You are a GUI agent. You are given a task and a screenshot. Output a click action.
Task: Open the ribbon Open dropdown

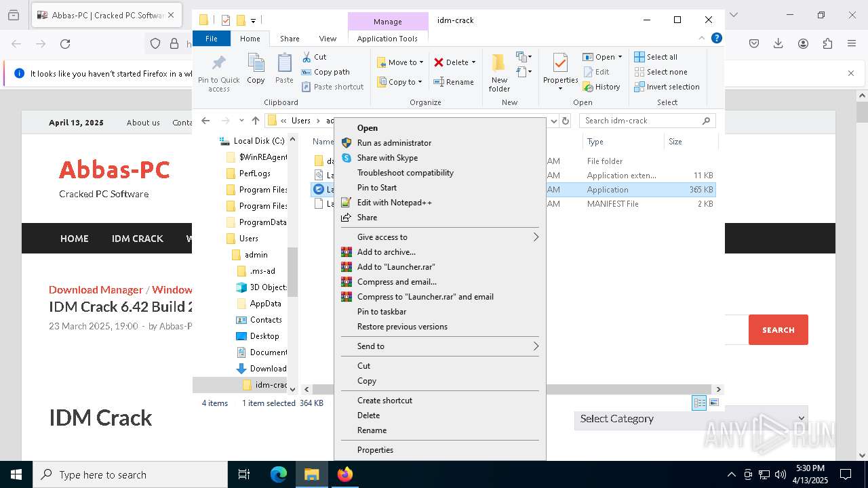point(602,57)
